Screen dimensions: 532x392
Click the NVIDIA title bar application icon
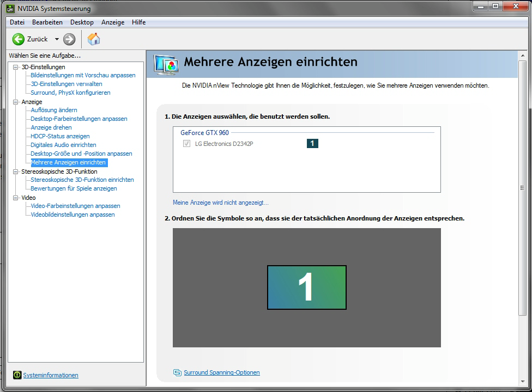10,9
